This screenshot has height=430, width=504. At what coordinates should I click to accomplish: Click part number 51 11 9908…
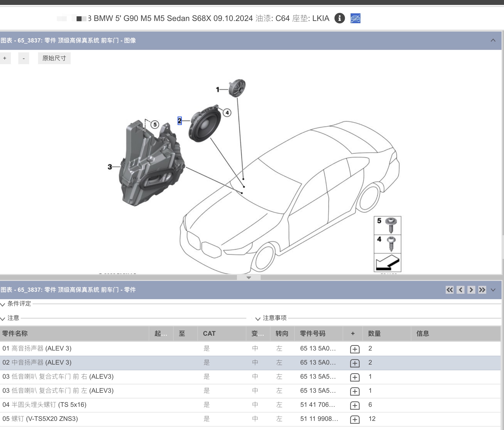tap(319, 419)
